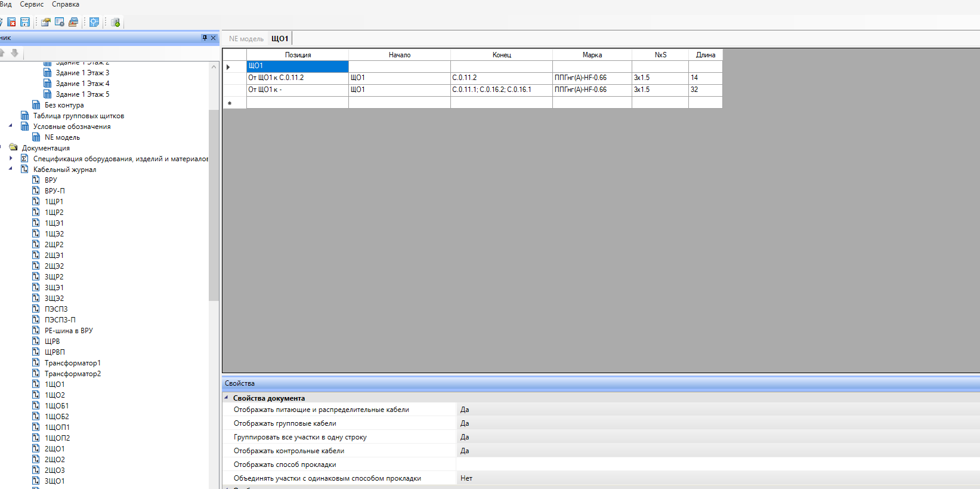Click the document icon beside Трансформатор1
This screenshot has height=489, width=980.
click(x=36, y=362)
